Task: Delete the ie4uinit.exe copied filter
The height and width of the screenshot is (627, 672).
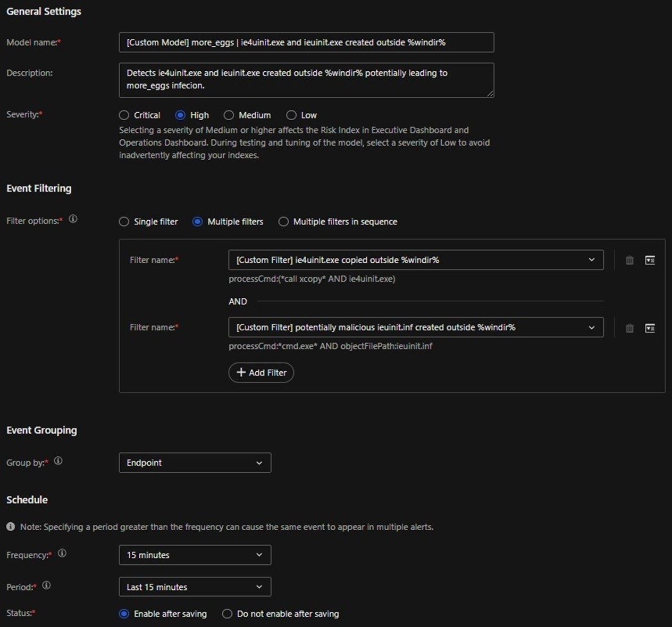Action: coord(629,260)
